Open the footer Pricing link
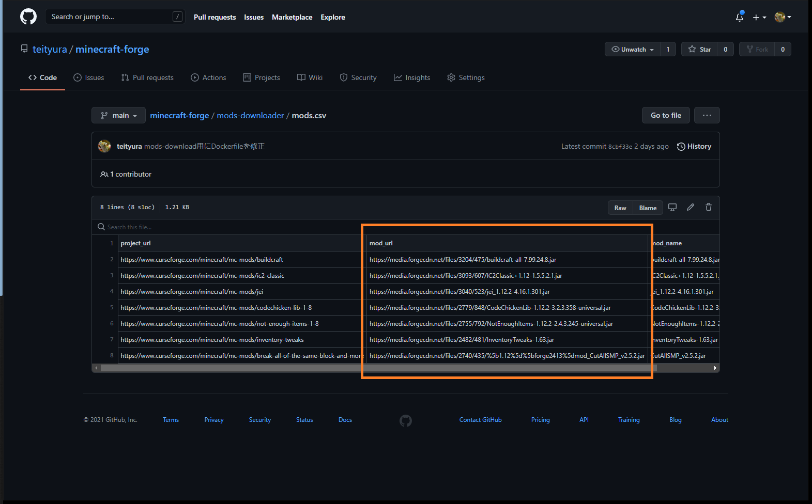The width and height of the screenshot is (812, 504). (x=541, y=420)
